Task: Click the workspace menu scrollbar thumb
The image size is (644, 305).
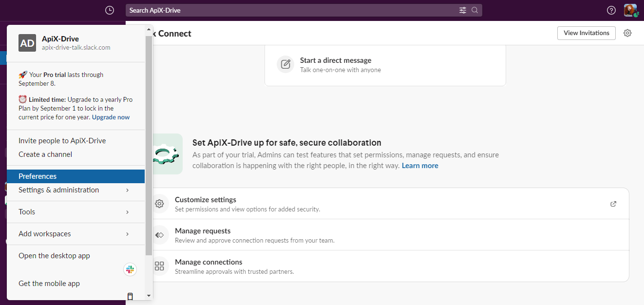Action: click(x=149, y=145)
